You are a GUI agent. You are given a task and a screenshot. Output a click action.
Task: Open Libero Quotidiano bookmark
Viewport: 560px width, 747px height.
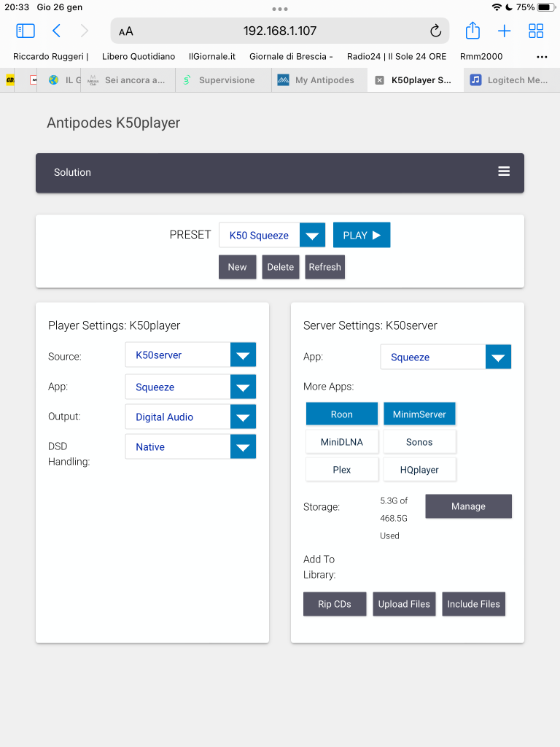(139, 56)
